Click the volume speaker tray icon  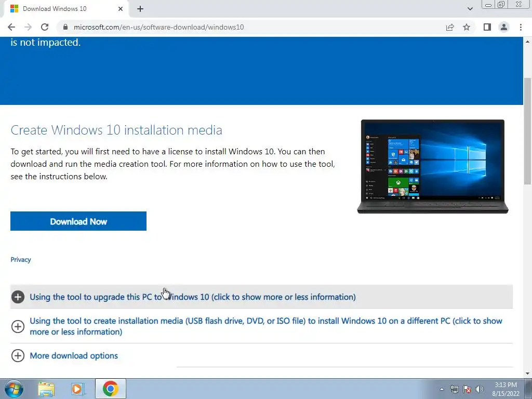pos(480,389)
